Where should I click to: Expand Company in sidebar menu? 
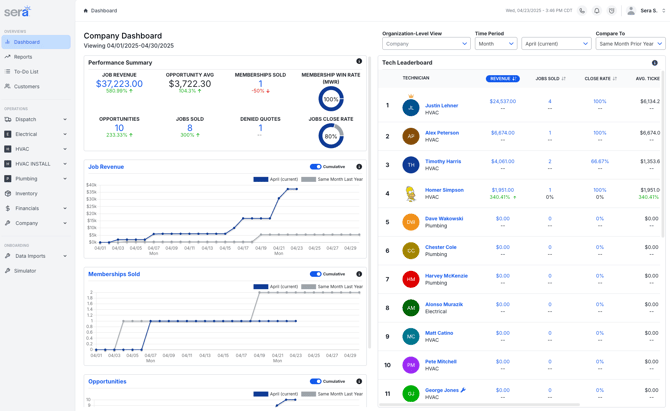[36, 223]
